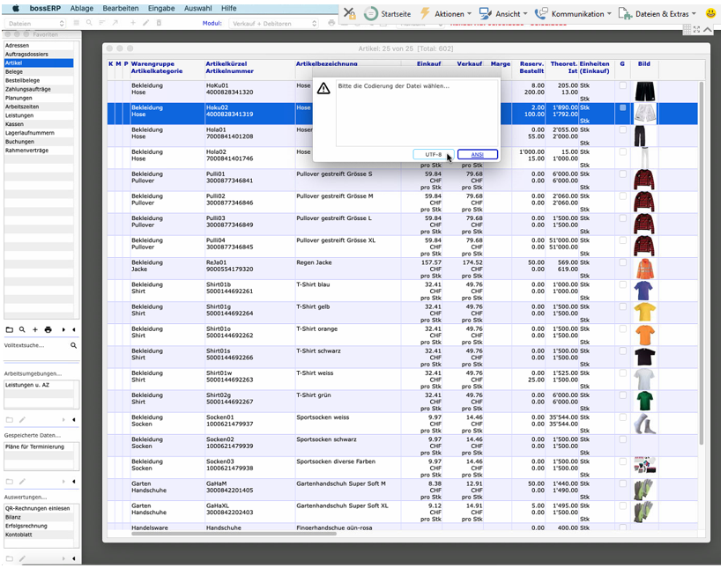Expand the Ansicht dropdown menu

[x=511, y=14]
